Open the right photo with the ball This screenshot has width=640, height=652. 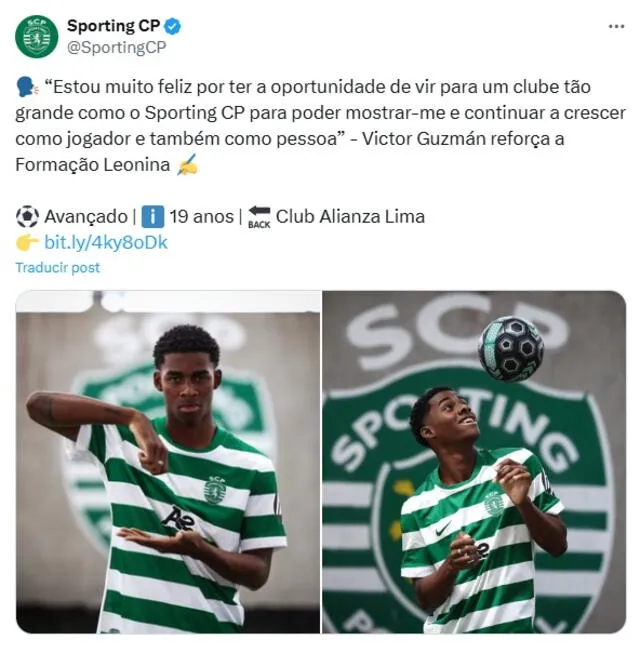[474, 462]
